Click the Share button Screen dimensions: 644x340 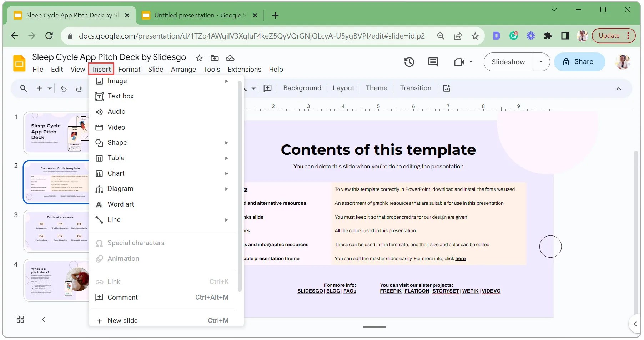(579, 62)
